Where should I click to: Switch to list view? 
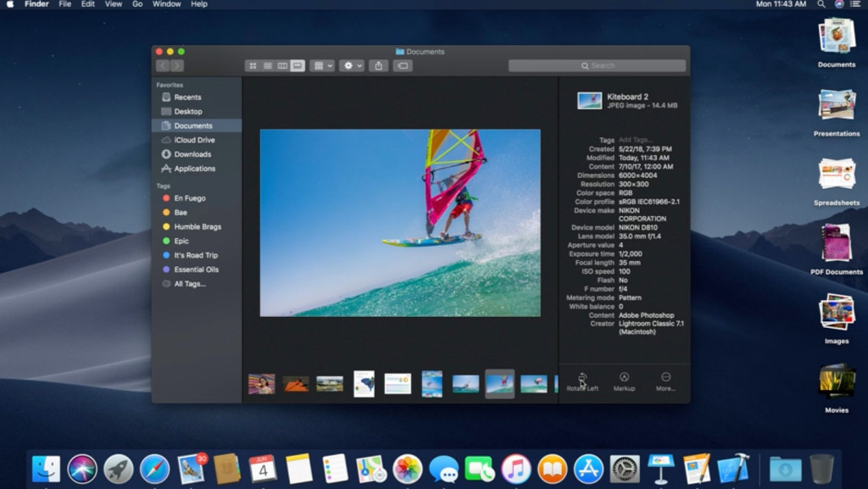[267, 65]
